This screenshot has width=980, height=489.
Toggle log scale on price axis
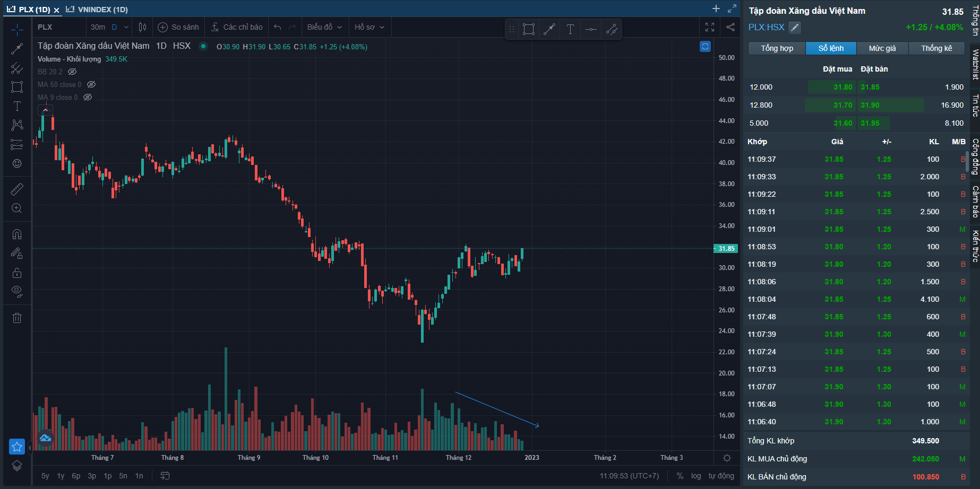coord(695,476)
